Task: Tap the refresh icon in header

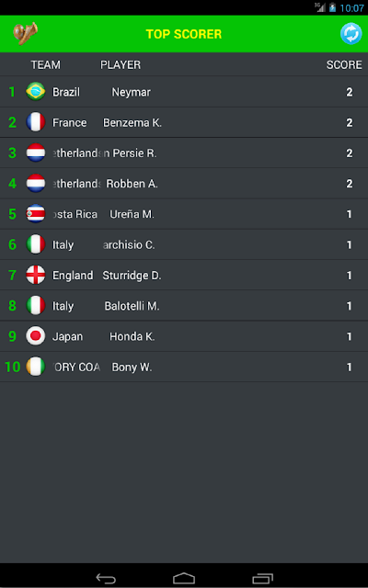Action: click(351, 34)
